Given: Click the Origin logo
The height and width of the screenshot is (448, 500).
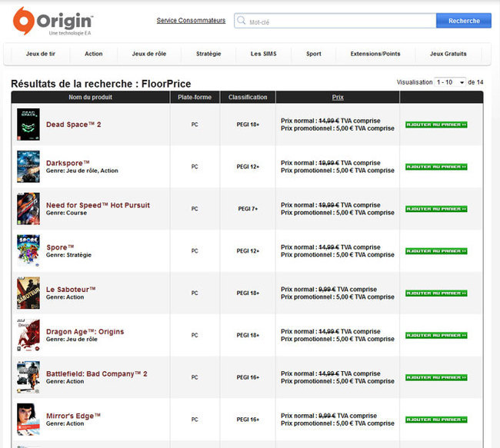Looking at the screenshot, I should point(53,21).
